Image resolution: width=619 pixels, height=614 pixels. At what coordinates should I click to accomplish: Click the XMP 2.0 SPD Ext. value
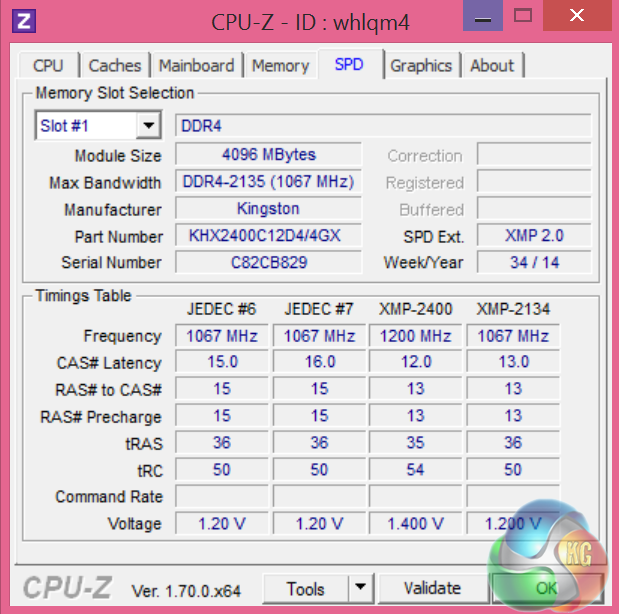point(534,235)
